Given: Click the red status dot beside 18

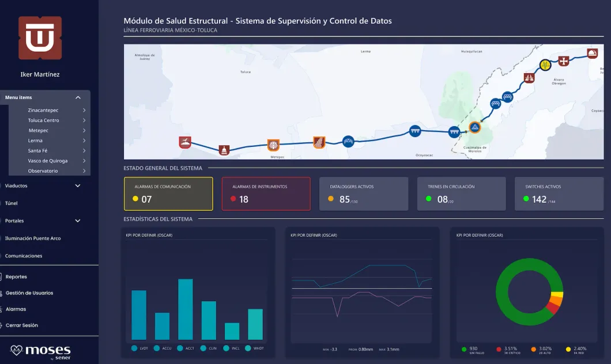Looking at the screenshot, I should click(x=233, y=199).
